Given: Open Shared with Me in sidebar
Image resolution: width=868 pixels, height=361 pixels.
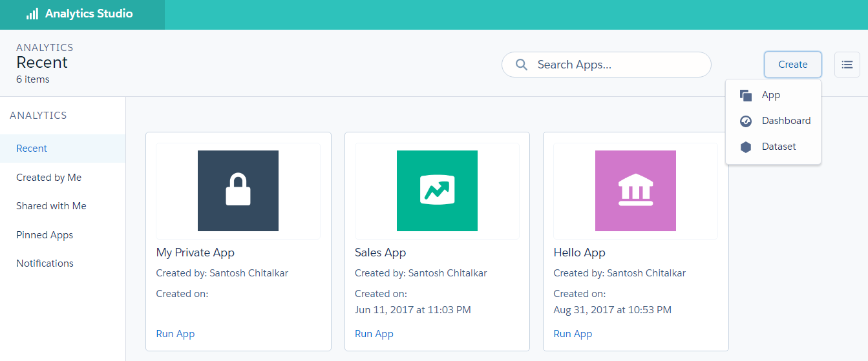Looking at the screenshot, I should (51, 206).
